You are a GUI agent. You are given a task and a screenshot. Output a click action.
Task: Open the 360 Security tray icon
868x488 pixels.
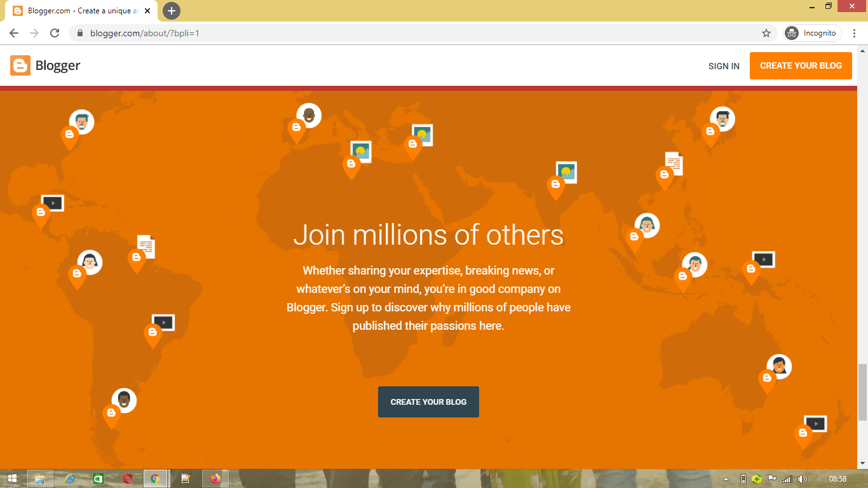pos(757,479)
